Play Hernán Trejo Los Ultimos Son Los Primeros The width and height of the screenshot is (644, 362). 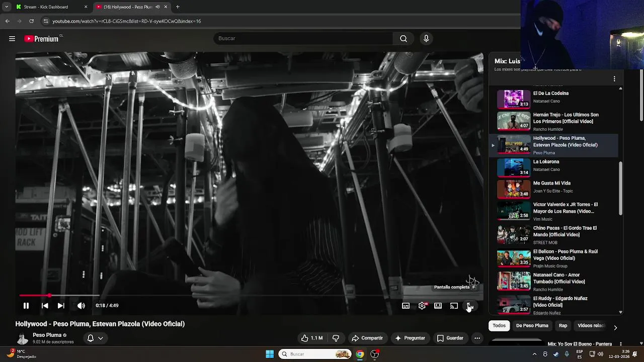[x=553, y=121]
